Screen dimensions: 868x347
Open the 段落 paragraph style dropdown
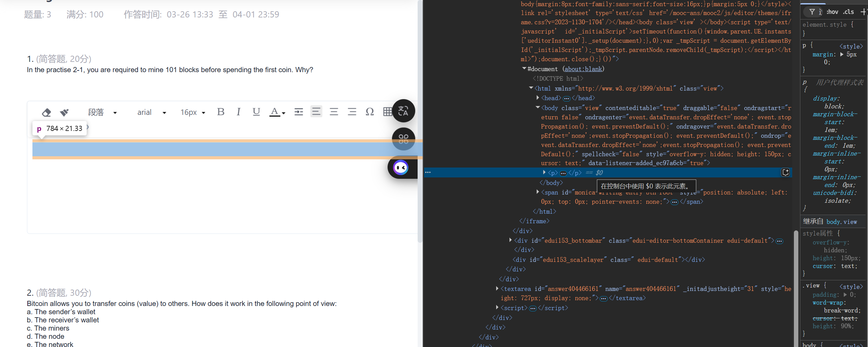102,112
